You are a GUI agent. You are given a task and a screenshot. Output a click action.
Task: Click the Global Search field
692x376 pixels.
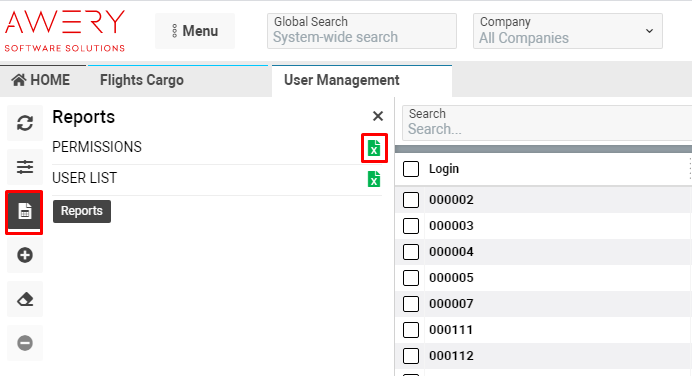coord(361,31)
